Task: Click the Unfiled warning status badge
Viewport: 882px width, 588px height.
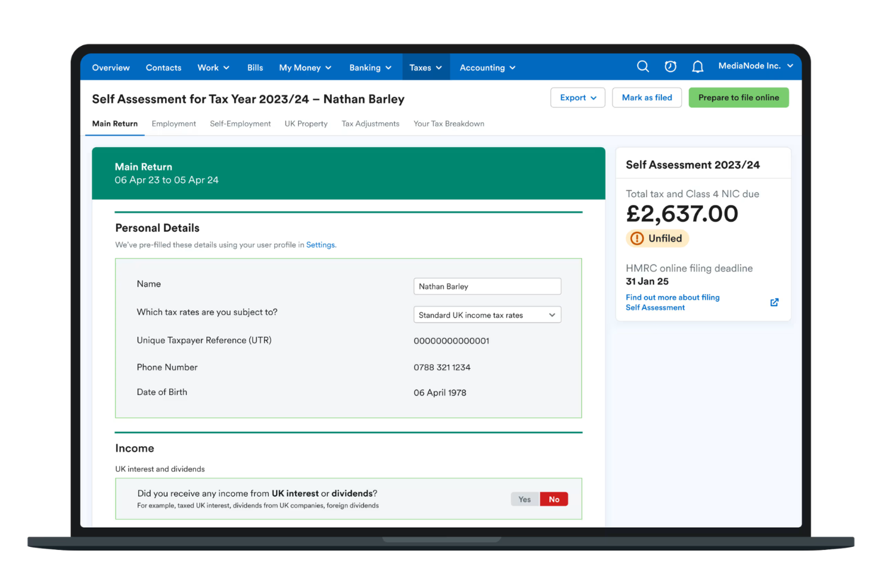Action: [x=657, y=238]
